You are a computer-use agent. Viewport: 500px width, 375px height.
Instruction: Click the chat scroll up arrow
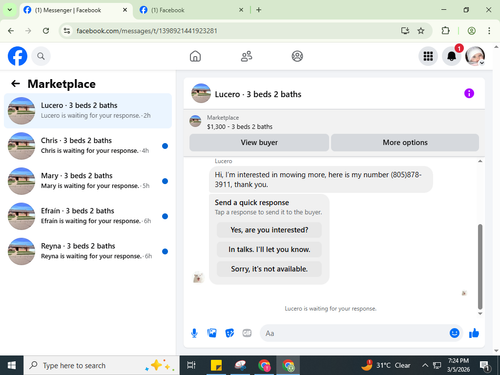(480, 161)
